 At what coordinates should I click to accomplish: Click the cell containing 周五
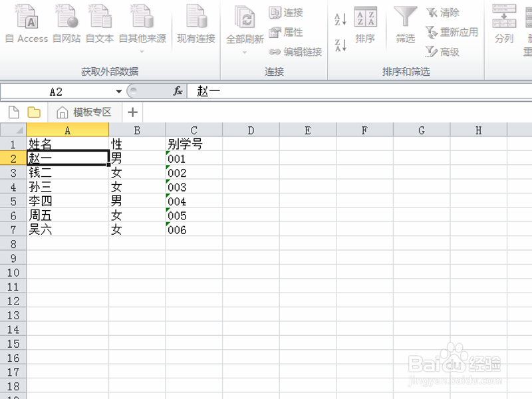click(68, 215)
